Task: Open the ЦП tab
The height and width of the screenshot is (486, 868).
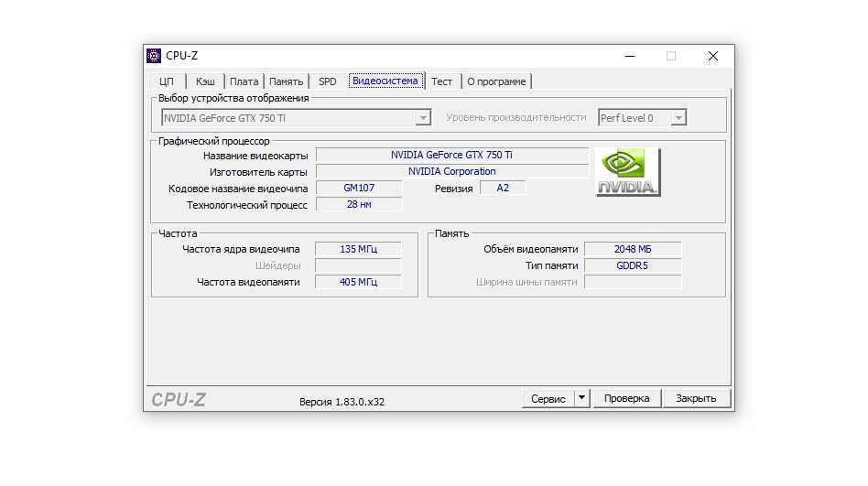Action: pos(167,81)
